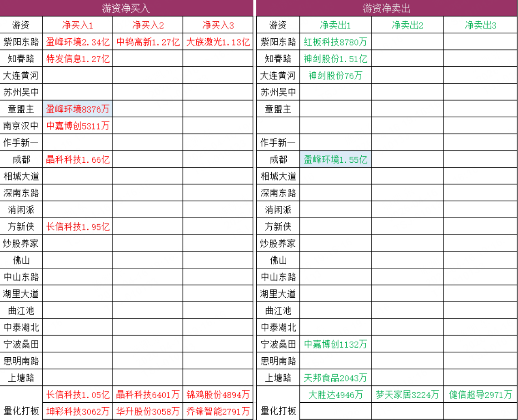Select the 净卖出2 column header
Screen dimensions: 518x420
pyautogui.click(x=407, y=25)
